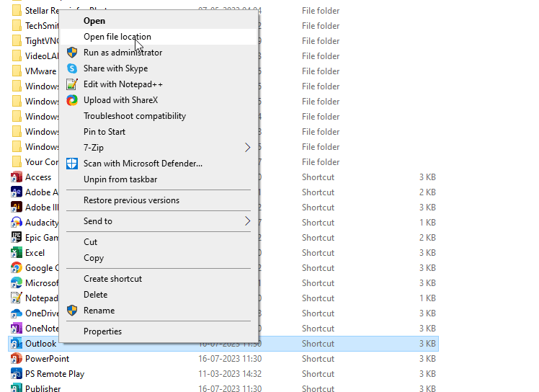
Task: Click the Publisher file name
Action: point(43,388)
